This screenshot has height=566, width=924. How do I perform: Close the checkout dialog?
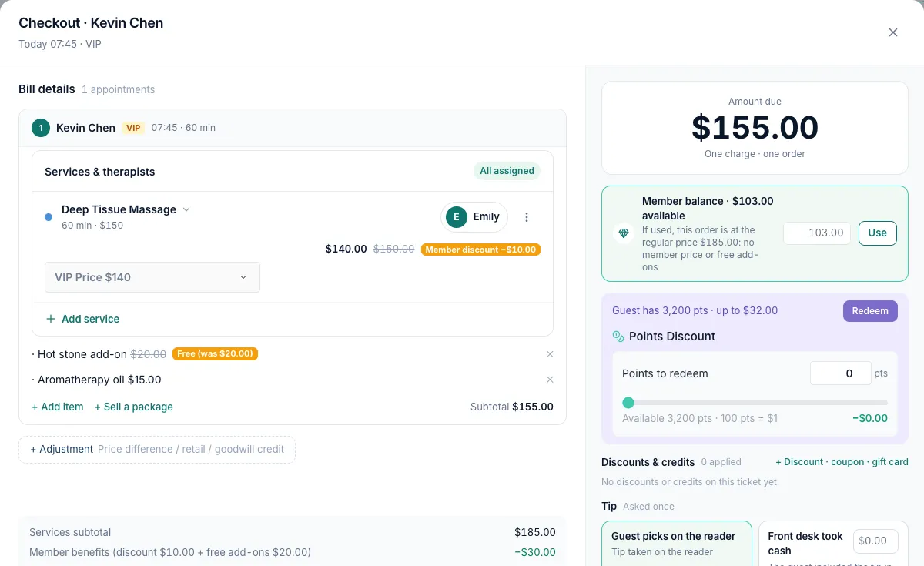coord(893,32)
